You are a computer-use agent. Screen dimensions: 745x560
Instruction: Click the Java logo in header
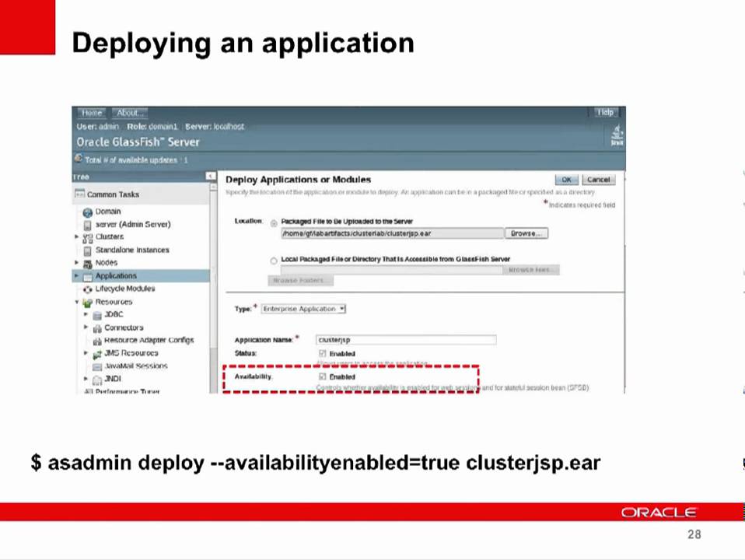617,135
